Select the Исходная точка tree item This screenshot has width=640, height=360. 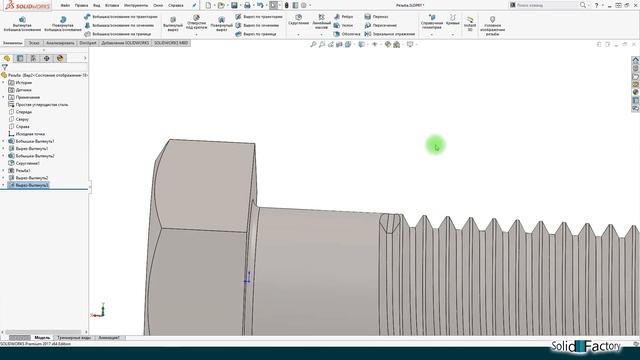[27, 134]
